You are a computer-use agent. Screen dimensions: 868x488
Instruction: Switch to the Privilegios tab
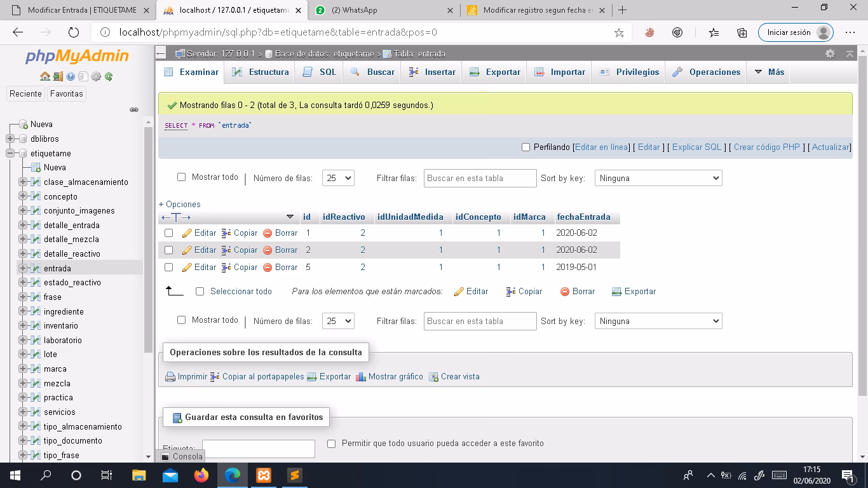tap(630, 72)
